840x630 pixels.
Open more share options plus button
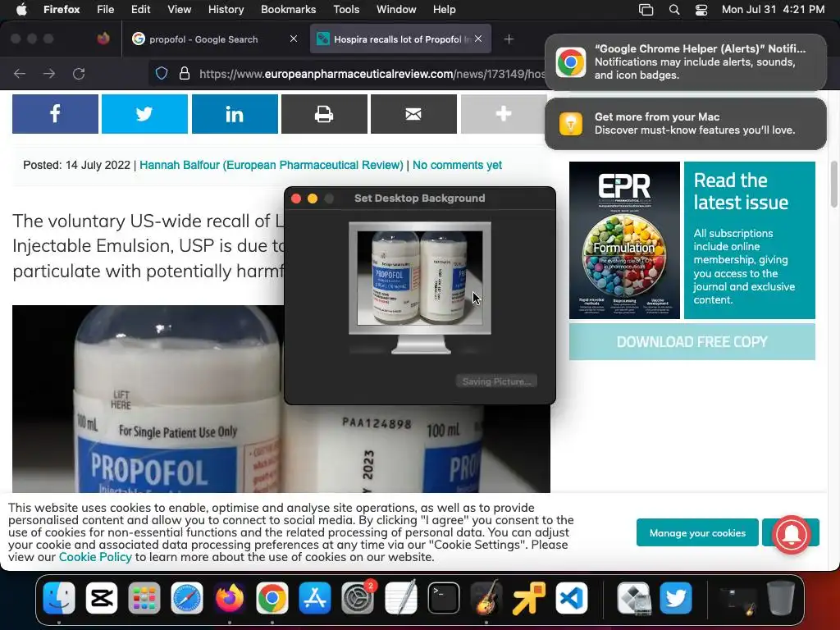click(503, 113)
